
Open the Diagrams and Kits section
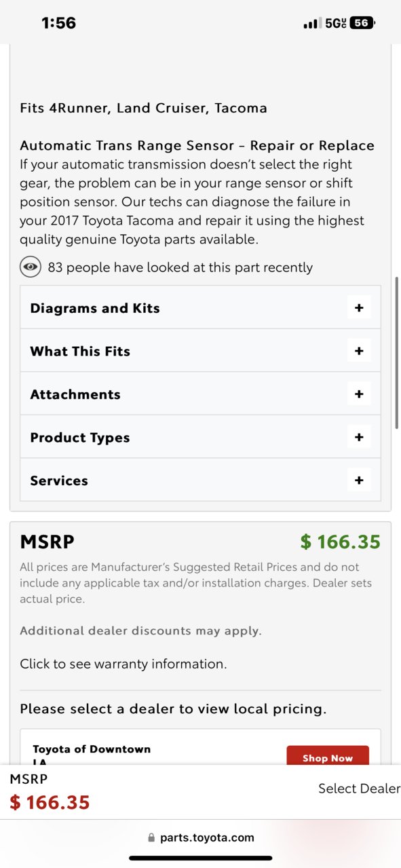200,308
